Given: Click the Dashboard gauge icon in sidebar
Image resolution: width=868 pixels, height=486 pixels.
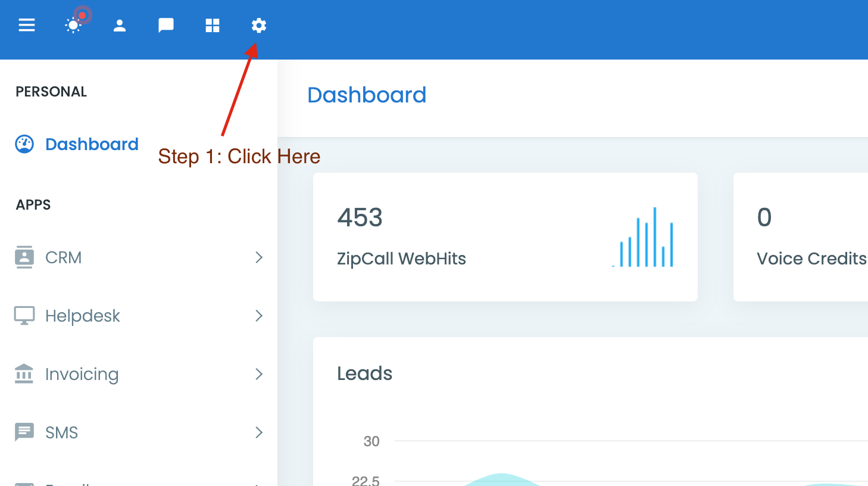Looking at the screenshot, I should pyautogui.click(x=24, y=144).
